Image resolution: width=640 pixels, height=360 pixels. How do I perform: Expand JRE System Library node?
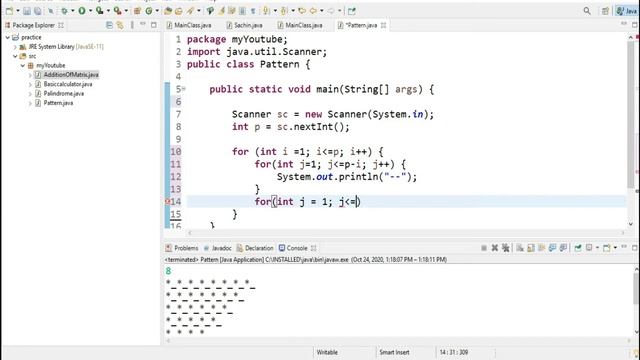[x=15, y=47]
